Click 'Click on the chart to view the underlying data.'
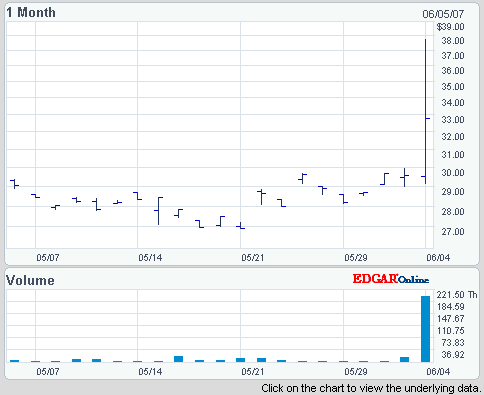 click(371, 388)
